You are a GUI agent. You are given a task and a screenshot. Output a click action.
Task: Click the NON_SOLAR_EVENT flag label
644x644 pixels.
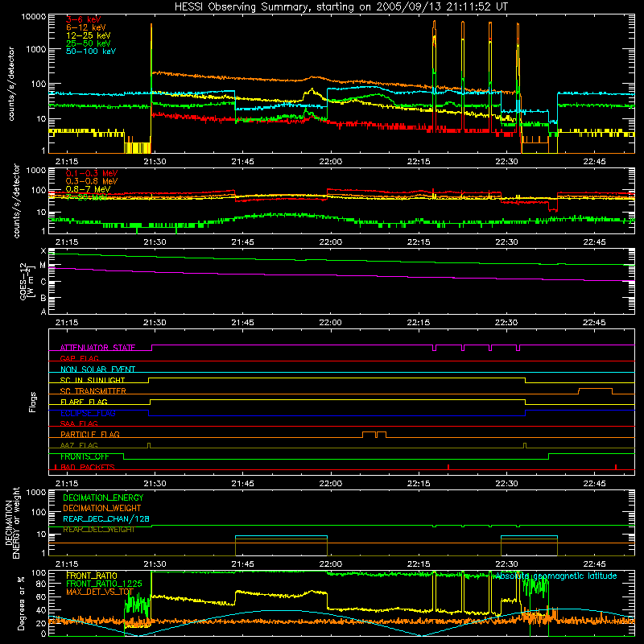[97, 369]
